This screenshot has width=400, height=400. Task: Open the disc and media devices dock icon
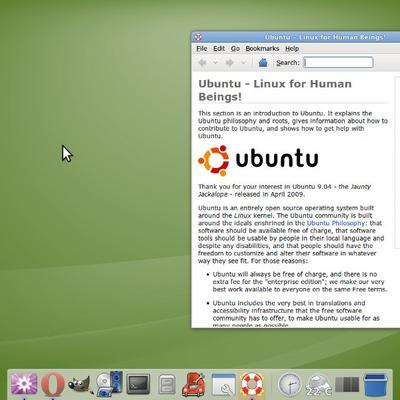coord(109,384)
